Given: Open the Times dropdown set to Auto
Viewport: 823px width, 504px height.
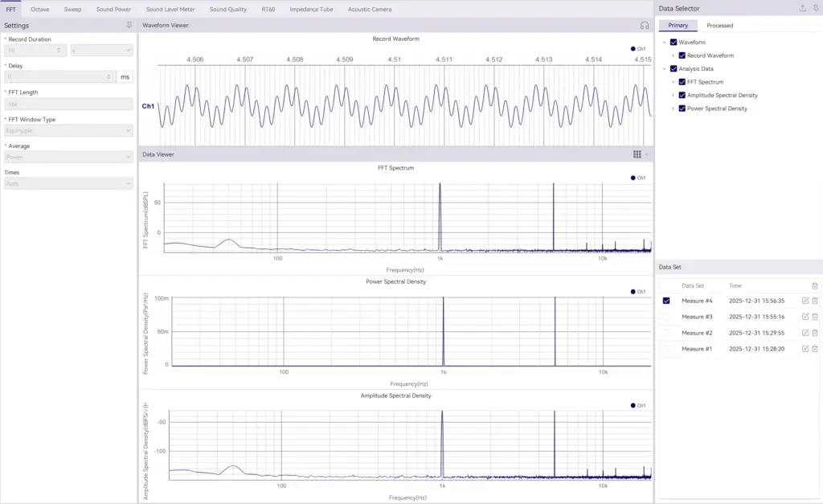Looking at the screenshot, I should (68, 183).
